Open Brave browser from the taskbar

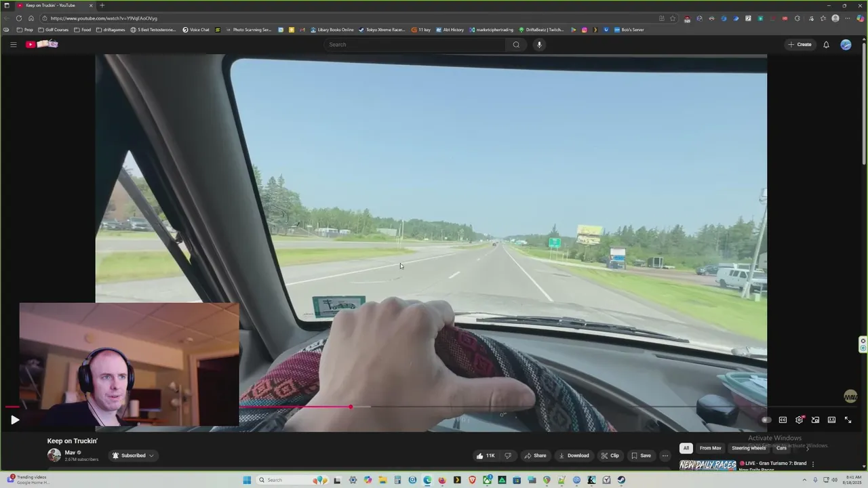click(472, 480)
